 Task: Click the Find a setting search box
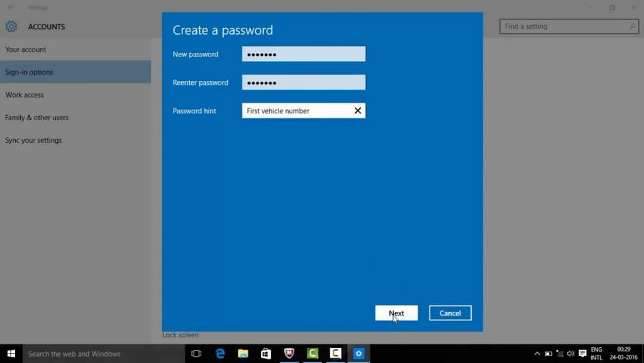(x=564, y=26)
